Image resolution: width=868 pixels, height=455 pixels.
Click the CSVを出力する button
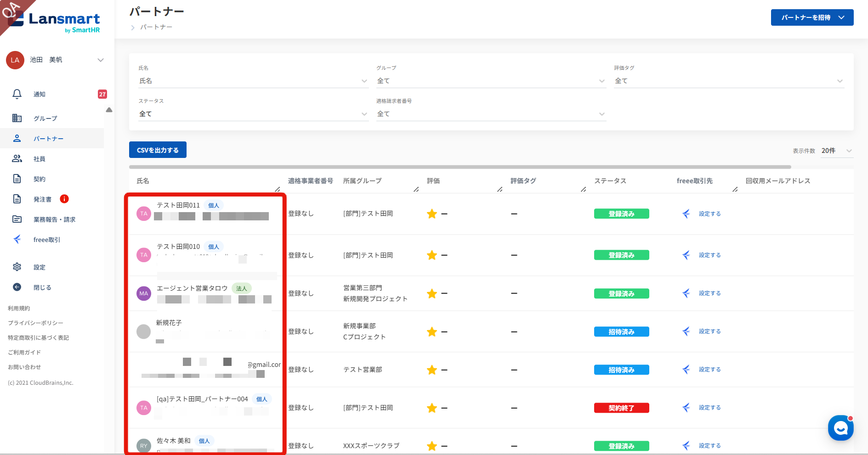[158, 150]
